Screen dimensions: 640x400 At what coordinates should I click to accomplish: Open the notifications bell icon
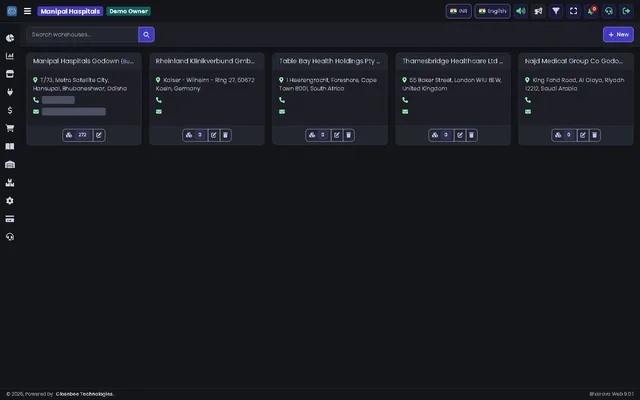(591, 11)
